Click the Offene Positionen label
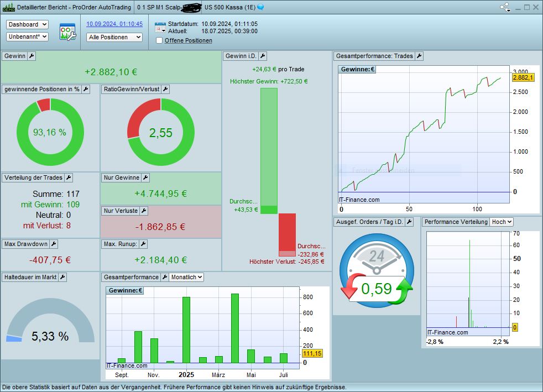The image size is (543, 392). click(189, 40)
